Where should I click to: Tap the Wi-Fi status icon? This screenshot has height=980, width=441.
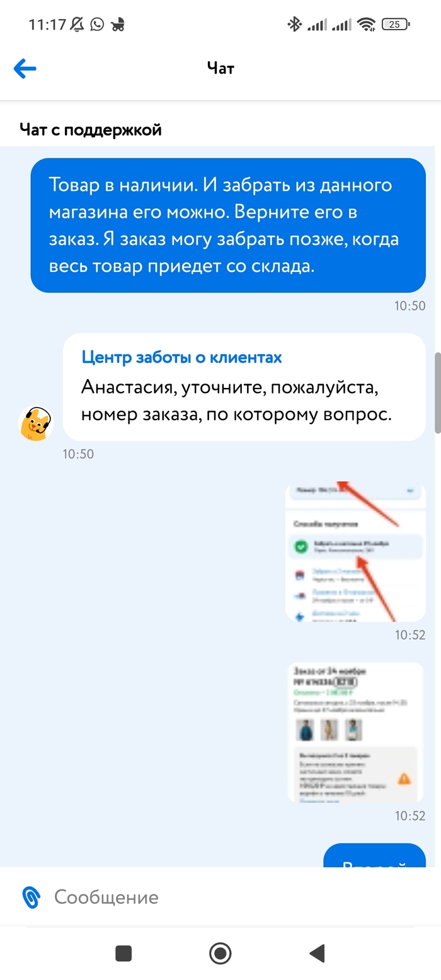(x=366, y=25)
